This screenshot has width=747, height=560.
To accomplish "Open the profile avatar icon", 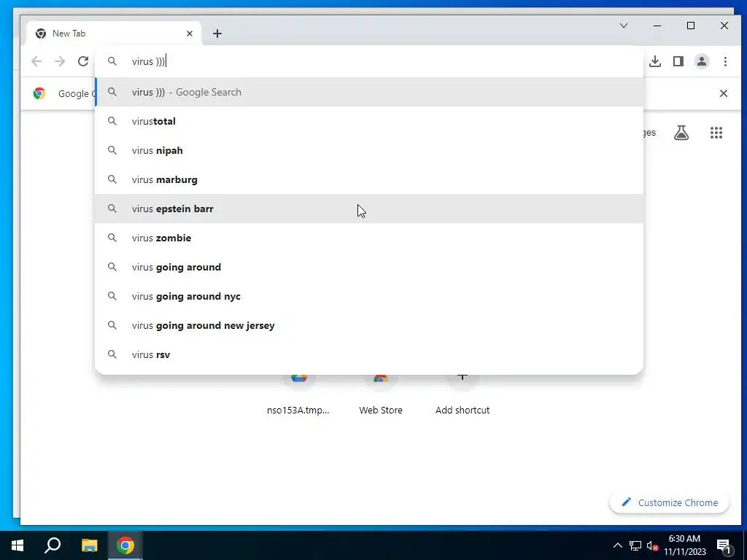I will (702, 61).
